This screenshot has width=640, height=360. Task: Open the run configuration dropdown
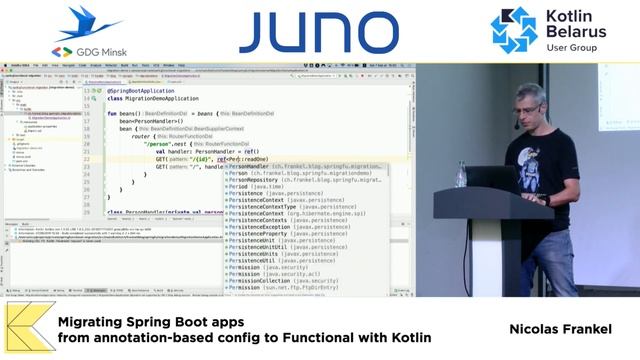[316, 76]
